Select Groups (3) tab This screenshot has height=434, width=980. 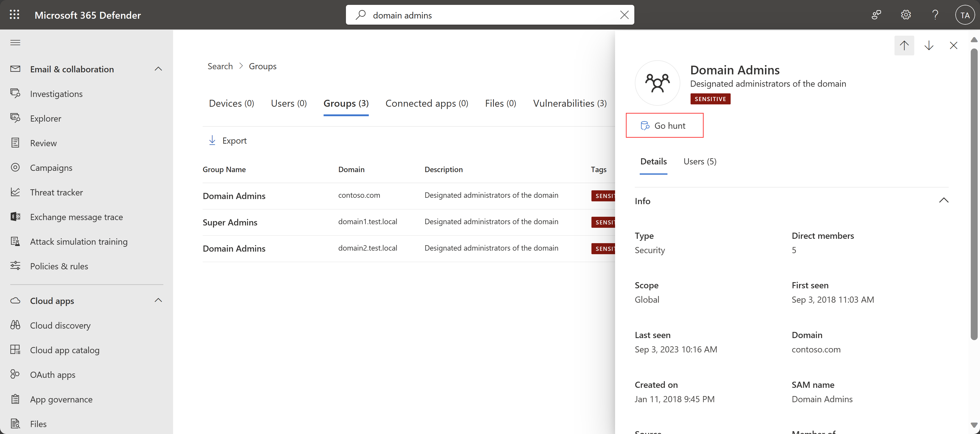pos(346,102)
